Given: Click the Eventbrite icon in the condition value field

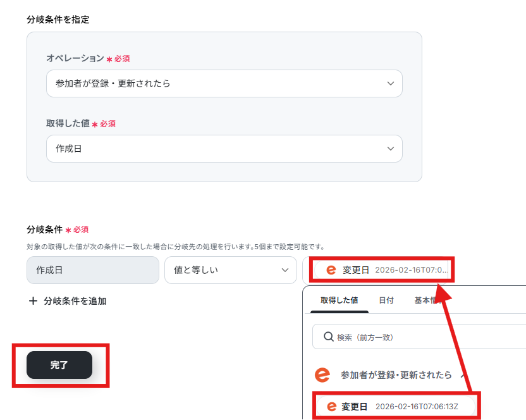Looking at the screenshot, I should (331, 270).
